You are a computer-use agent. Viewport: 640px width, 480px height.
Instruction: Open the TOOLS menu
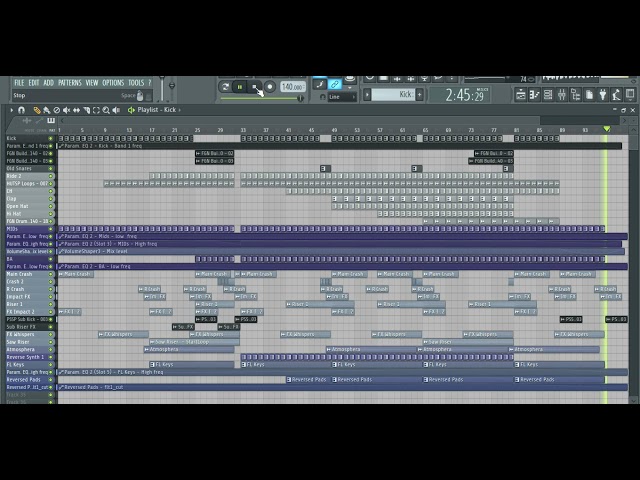[x=136, y=82]
